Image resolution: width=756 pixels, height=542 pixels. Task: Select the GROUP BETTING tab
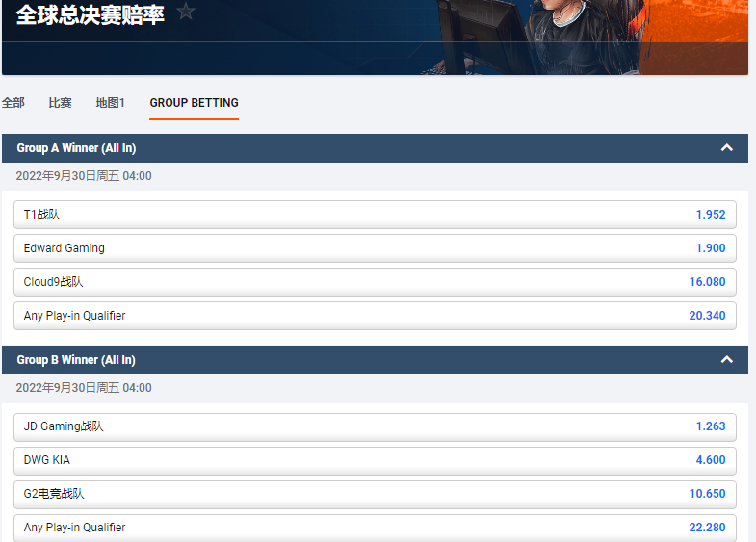click(194, 103)
